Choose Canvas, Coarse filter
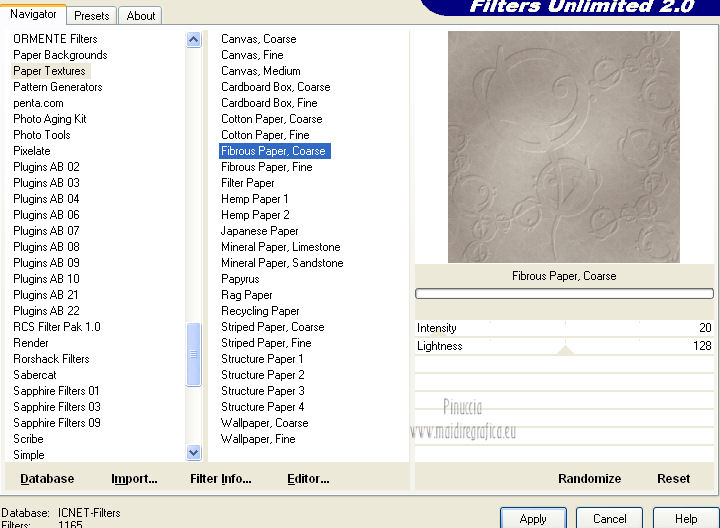The image size is (720, 528). pos(259,39)
